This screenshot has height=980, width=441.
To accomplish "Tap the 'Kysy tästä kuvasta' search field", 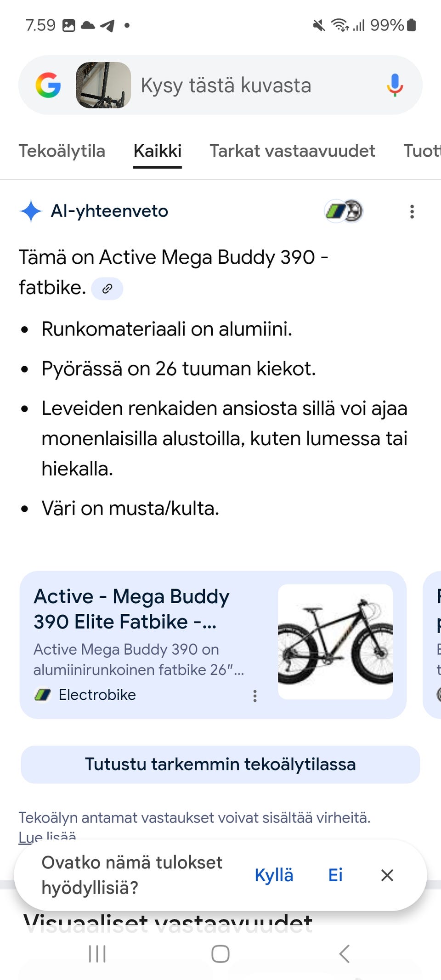I will [x=226, y=85].
